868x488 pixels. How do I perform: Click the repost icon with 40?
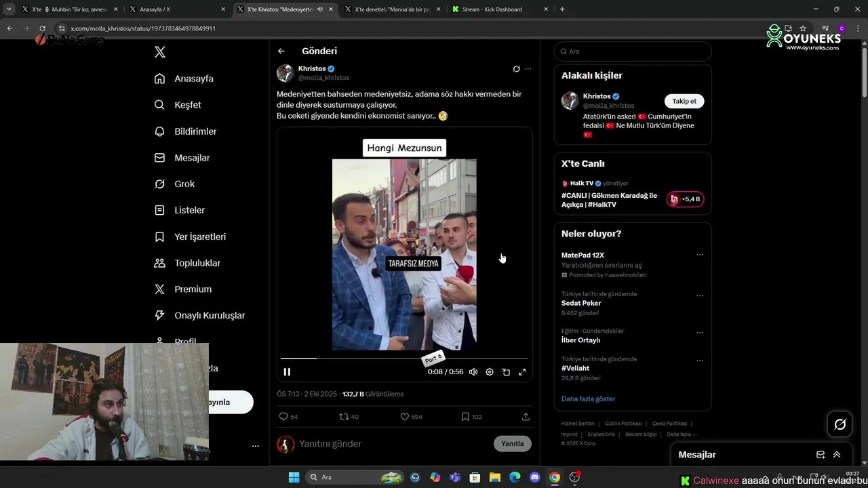click(349, 417)
